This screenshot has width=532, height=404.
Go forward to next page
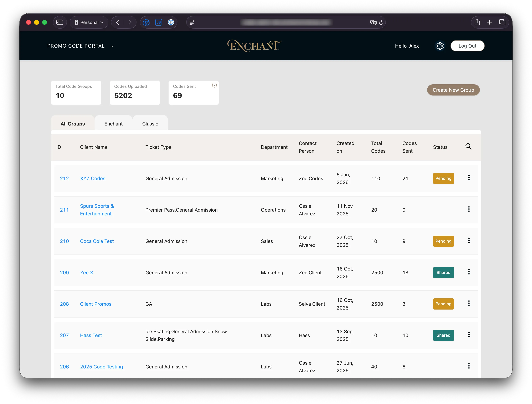(130, 22)
